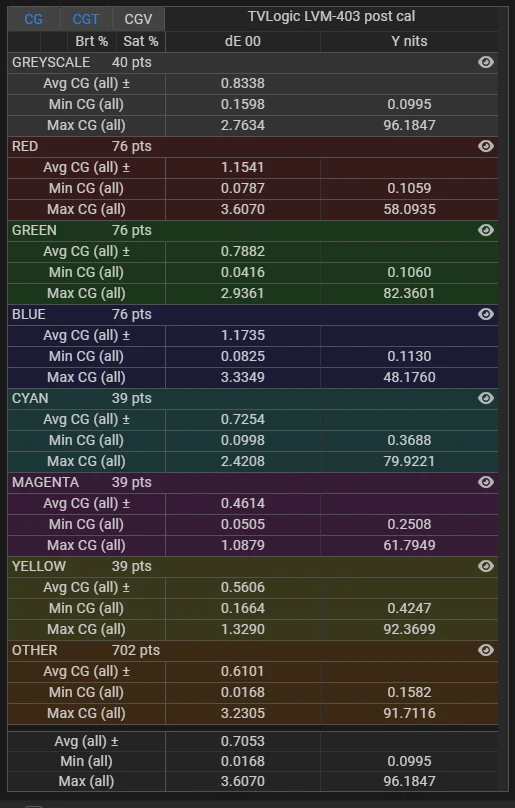
Task: Click the Brt % column header
Action: [92, 41]
